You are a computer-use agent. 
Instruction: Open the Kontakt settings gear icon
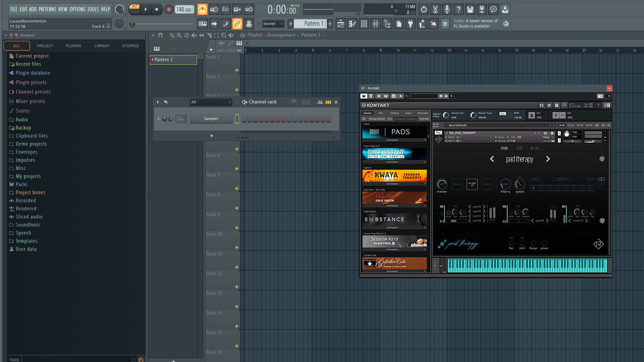tap(549, 105)
